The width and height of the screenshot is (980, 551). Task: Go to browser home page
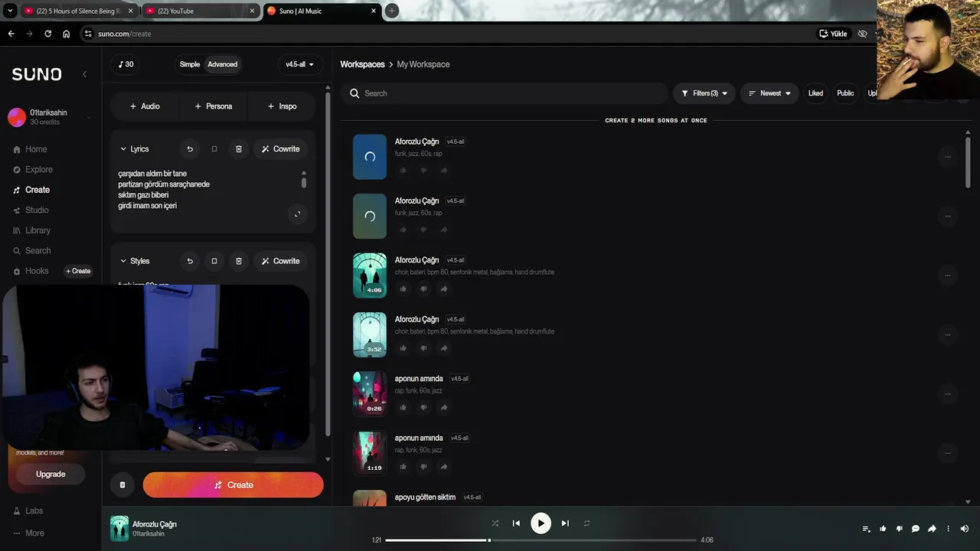point(66,34)
